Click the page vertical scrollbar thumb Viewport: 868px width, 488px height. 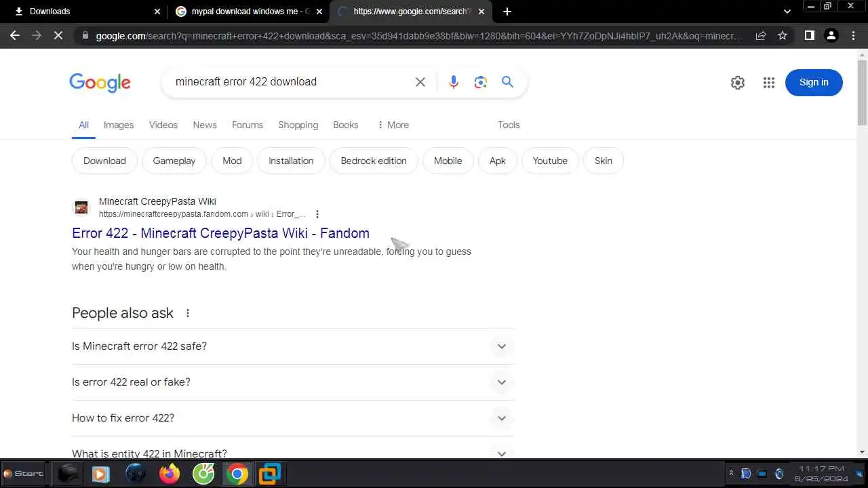[862, 92]
